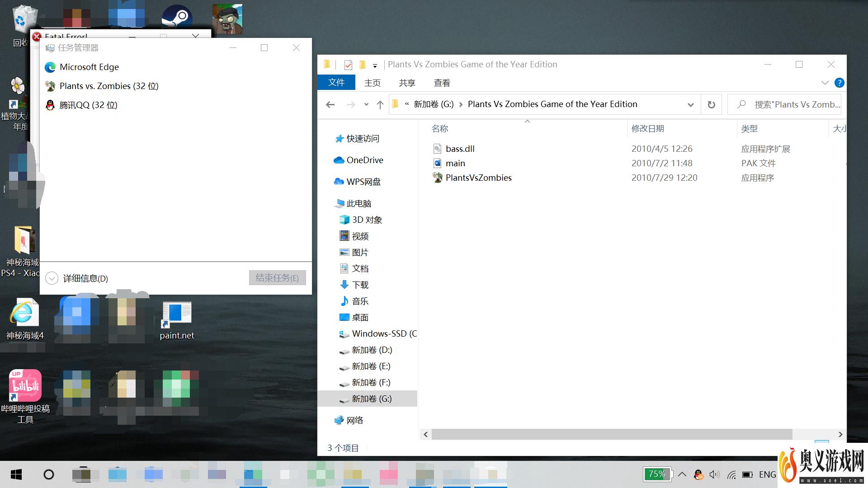Screen dimensions: 868x488
Task: Switch to the 共享 ribbon tab
Action: point(407,83)
